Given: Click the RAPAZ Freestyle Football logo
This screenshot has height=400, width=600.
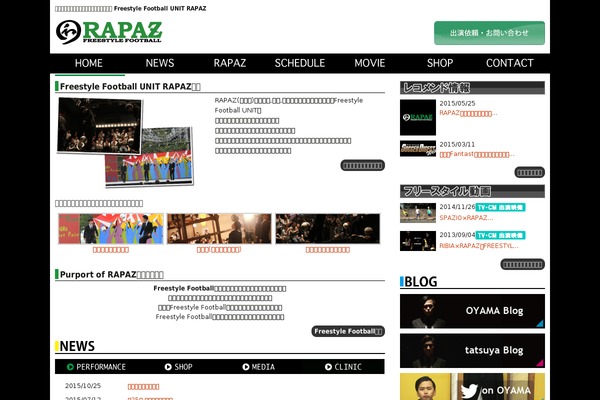Looking at the screenshot, I should tap(109, 32).
